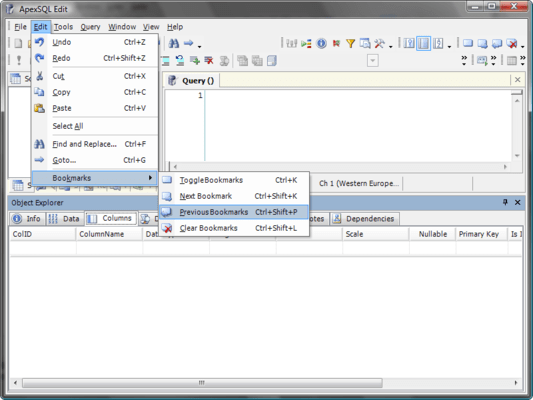The height and width of the screenshot is (400, 533).
Task: Toggle the right key panel layout button
Action: (x=439, y=44)
